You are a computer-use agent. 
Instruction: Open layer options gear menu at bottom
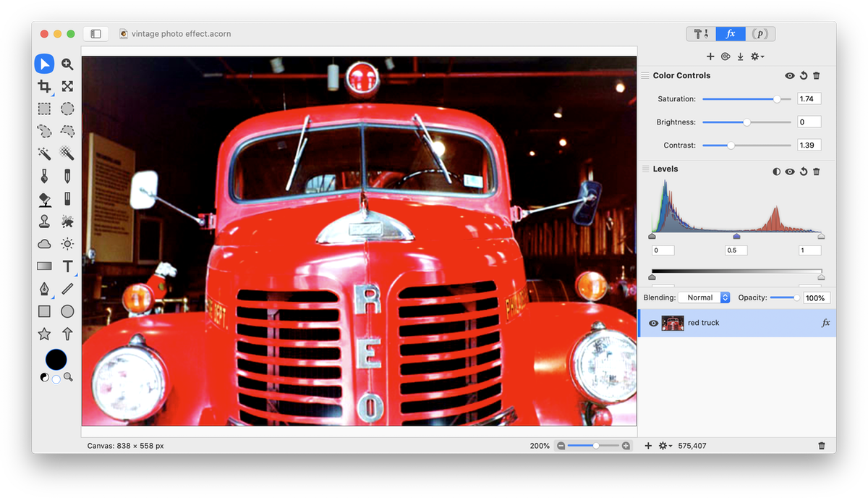tap(665, 446)
